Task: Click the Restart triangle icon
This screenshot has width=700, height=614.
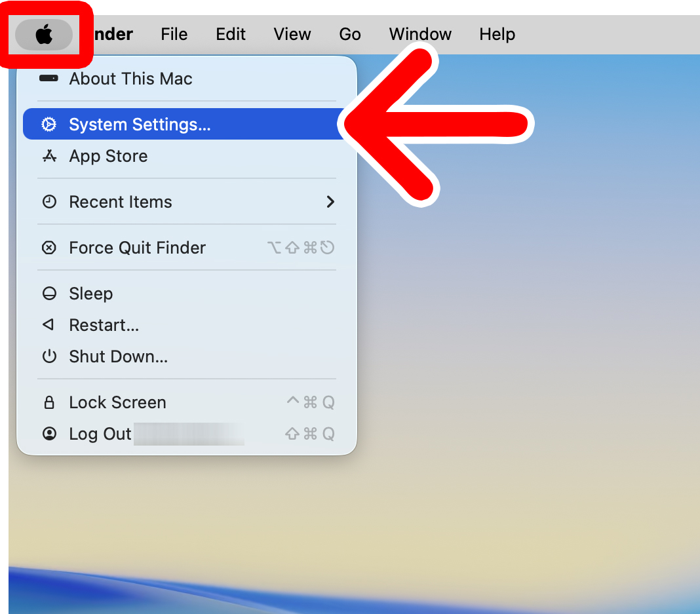Action: tap(49, 324)
